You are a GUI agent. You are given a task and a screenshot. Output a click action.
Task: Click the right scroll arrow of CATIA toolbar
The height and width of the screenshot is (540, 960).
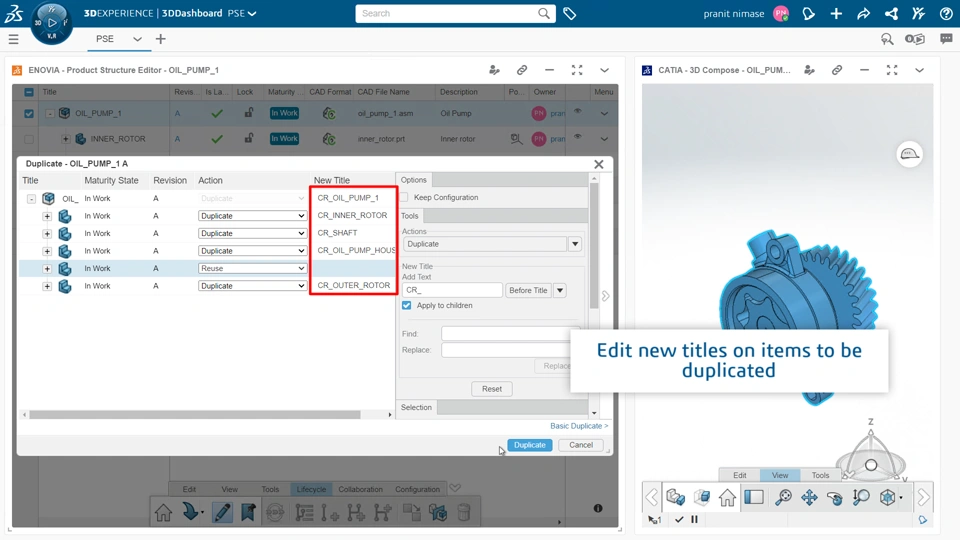[923, 497]
